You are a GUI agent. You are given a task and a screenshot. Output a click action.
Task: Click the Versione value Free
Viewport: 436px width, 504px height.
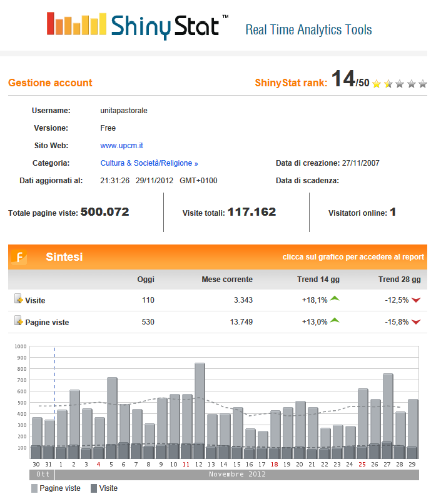pyautogui.click(x=108, y=128)
